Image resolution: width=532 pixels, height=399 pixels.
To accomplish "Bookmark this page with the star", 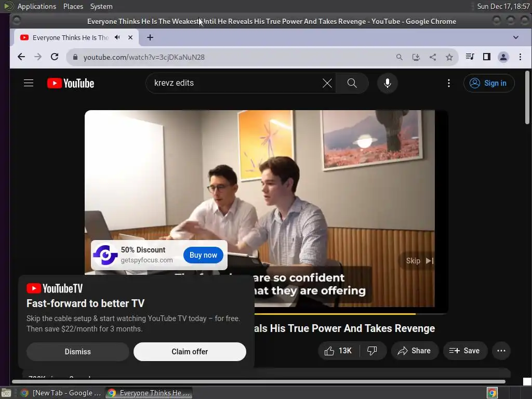I will pyautogui.click(x=449, y=57).
